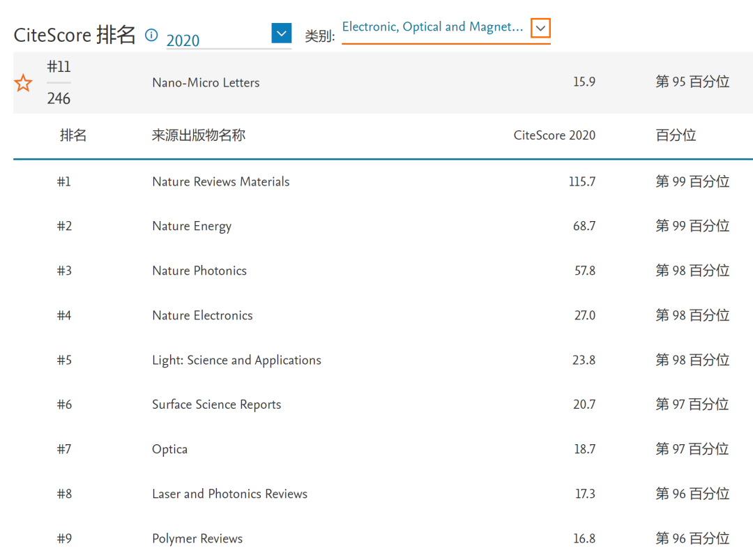The height and width of the screenshot is (560, 753).
Task: Click CiteScore value 18.7
Action: pos(584,450)
